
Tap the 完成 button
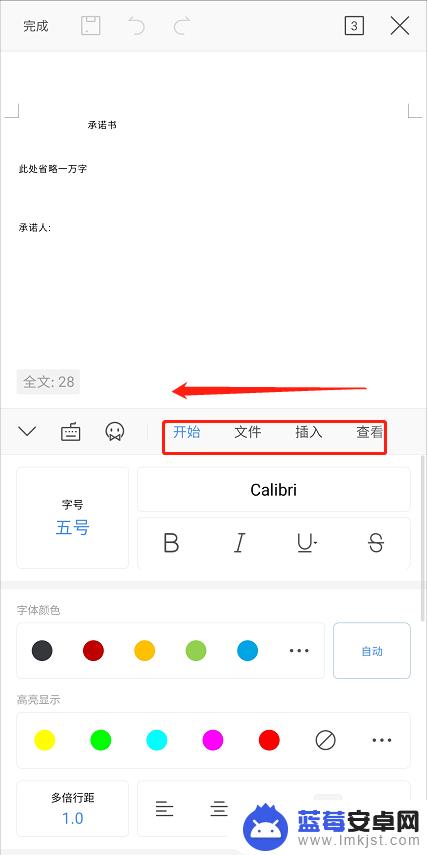(x=36, y=26)
